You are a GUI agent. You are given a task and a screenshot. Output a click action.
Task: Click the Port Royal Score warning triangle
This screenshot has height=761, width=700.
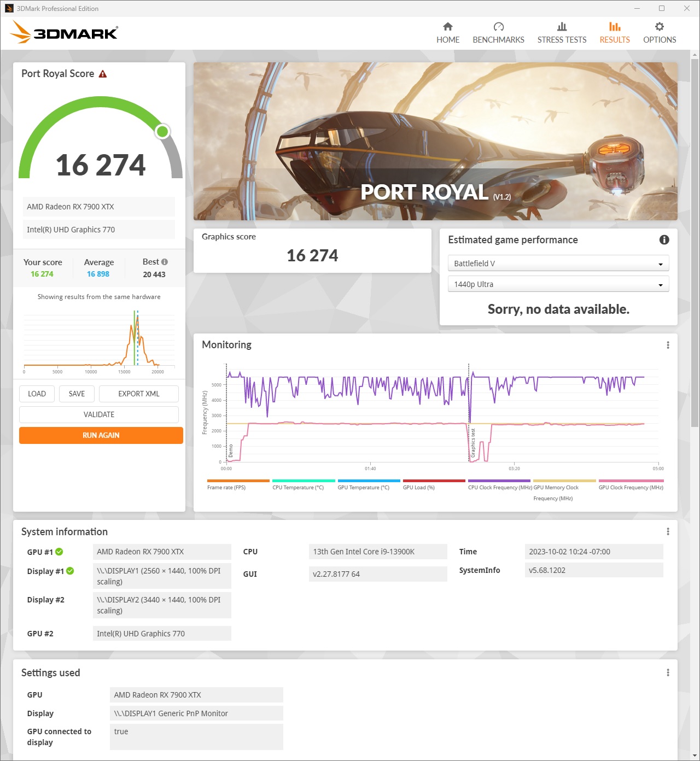(x=103, y=74)
